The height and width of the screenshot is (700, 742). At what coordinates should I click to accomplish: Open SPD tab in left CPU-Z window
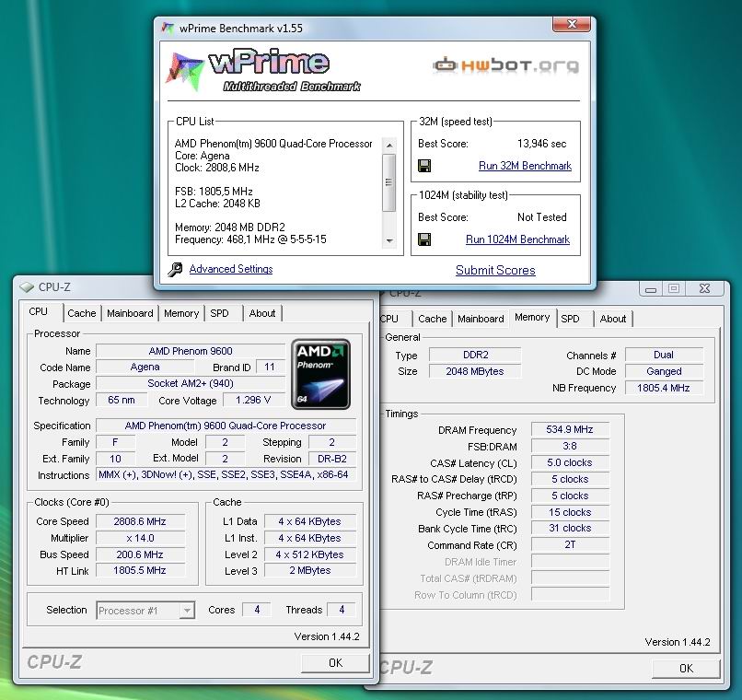pos(219,313)
